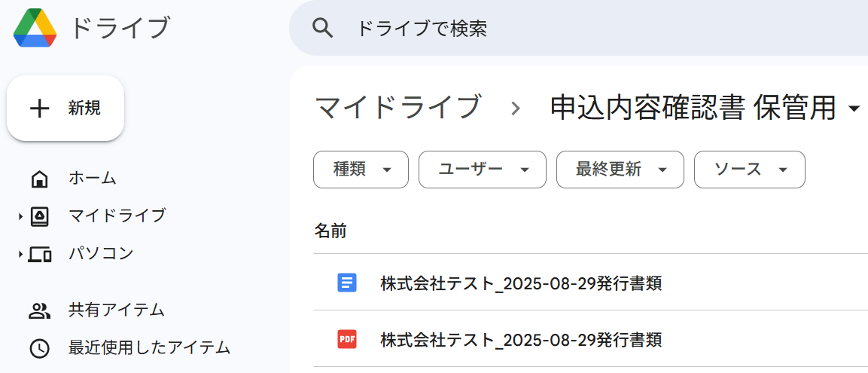Click the Google Drive logo icon
The height and width of the screenshot is (373, 868).
pyautogui.click(x=35, y=28)
